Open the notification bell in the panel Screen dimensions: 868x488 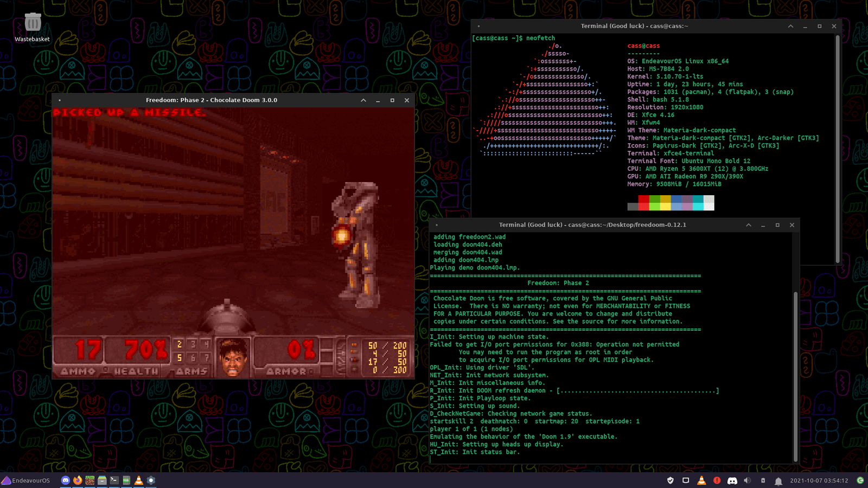(778, 481)
